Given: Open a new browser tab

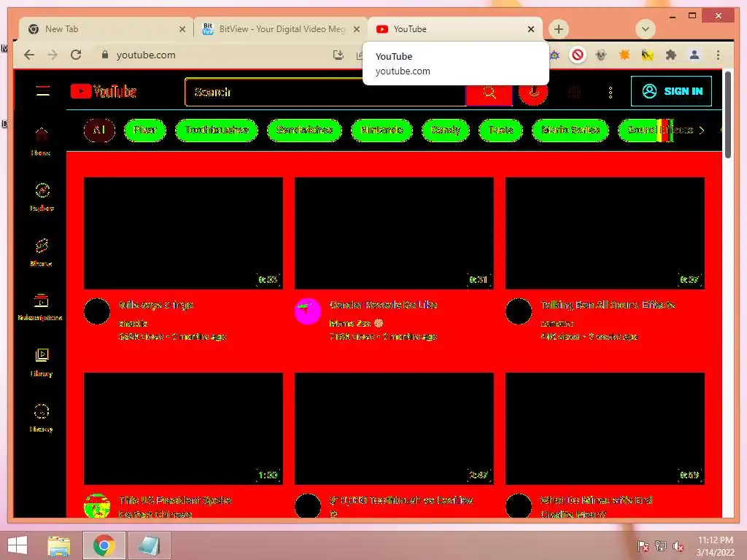Looking at the screenshot, I should [x=558, y=29].
